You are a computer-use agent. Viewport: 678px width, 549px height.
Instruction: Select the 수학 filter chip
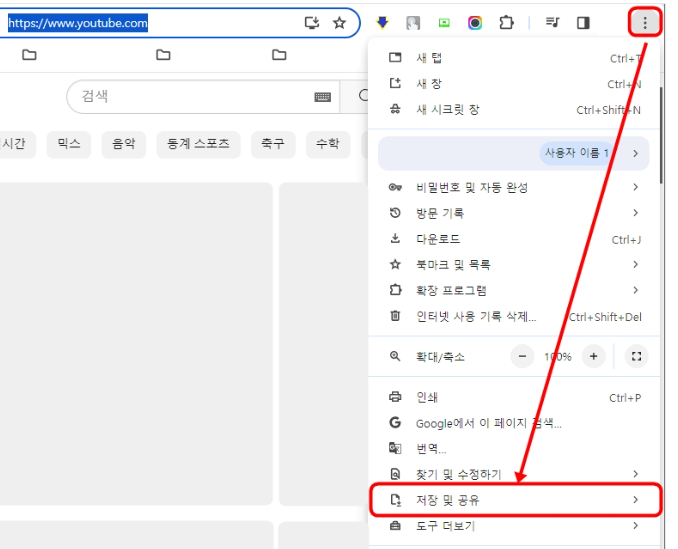coord(328,144)
